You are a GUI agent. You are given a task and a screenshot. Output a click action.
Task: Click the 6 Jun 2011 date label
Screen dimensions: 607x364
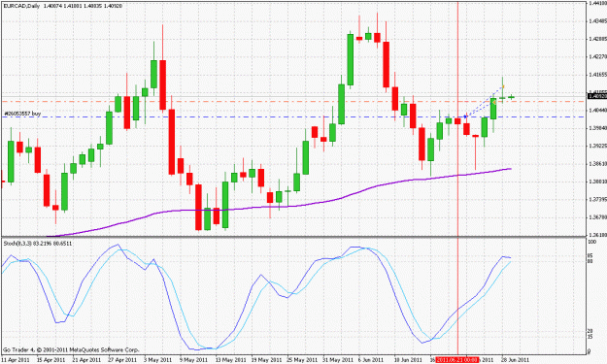(x=371, y=360)
